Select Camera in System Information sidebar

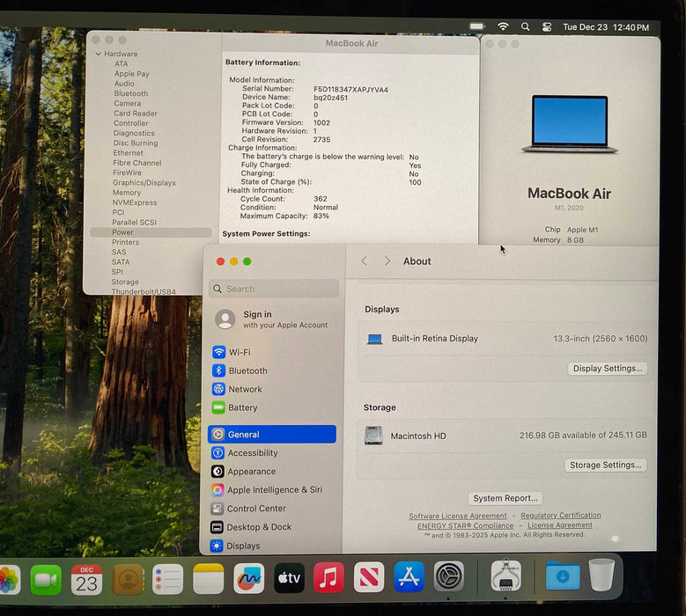click(128, 104)
